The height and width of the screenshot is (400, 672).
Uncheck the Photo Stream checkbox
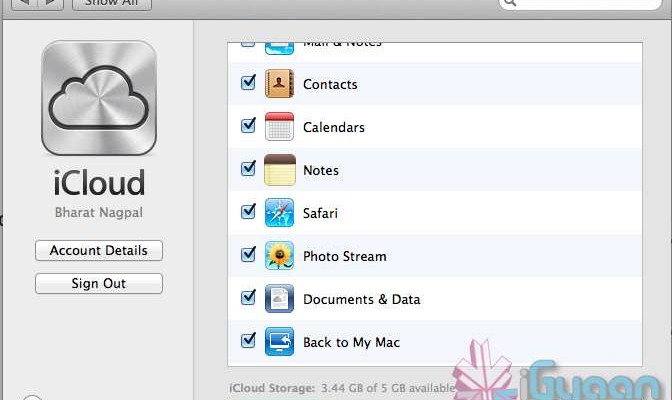pyautogui.click(x=249, y=256)
